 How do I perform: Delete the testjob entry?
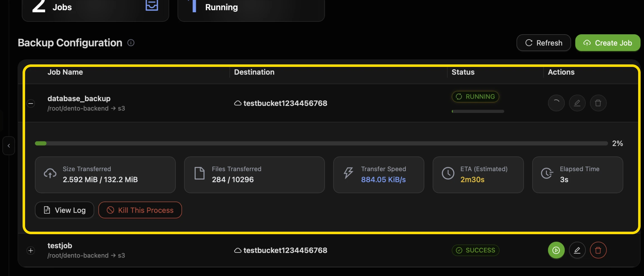[x=598, y=250]
